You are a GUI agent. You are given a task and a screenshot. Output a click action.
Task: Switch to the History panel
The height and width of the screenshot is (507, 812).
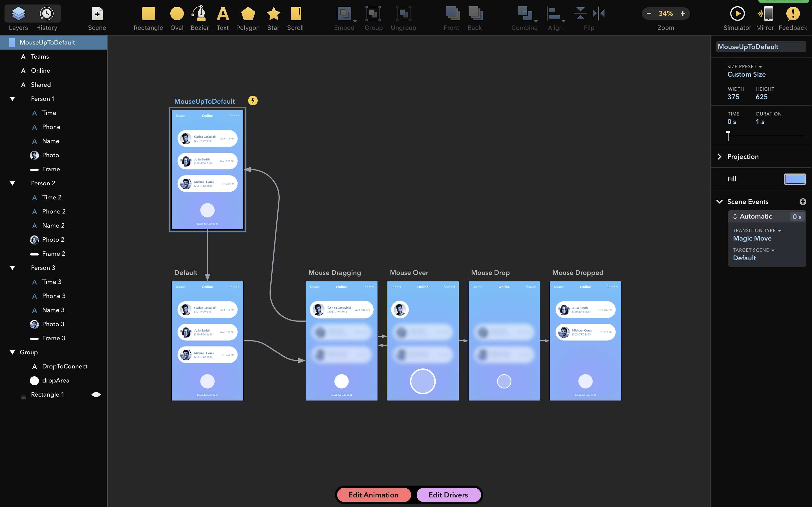tap(46, 14)
